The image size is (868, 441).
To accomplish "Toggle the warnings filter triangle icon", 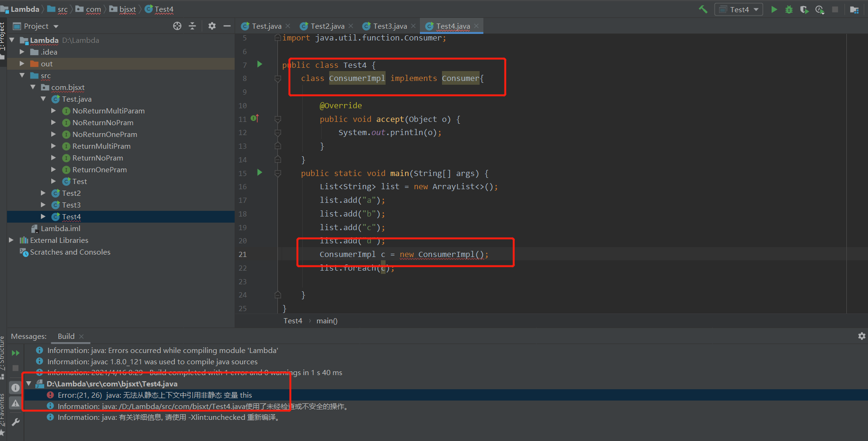I will (16, 403).
